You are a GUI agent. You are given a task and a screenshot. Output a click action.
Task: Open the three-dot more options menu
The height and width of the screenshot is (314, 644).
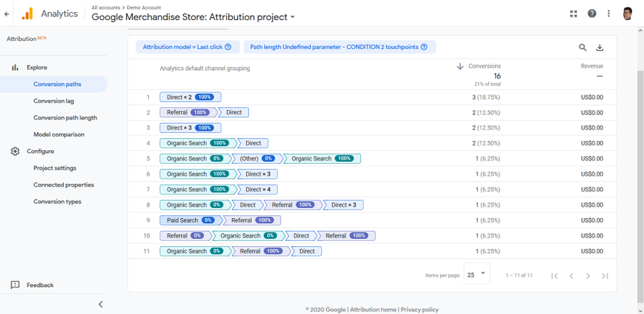coord(609,14)
